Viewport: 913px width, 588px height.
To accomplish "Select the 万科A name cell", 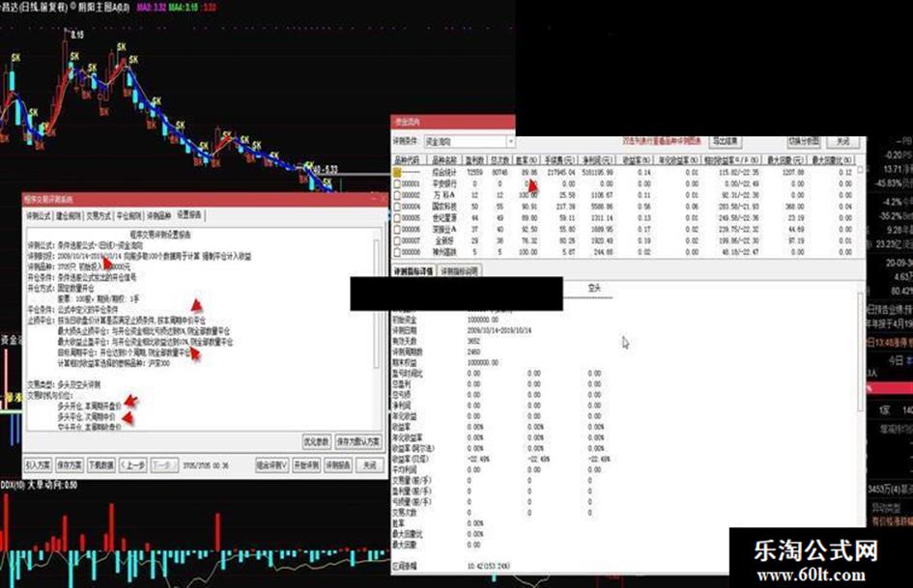I will point(444,195).
